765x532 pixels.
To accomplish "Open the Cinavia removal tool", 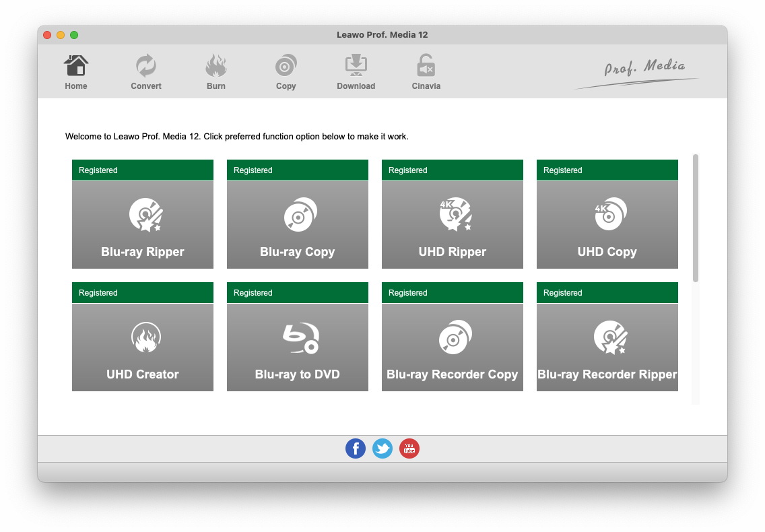I will point(426,71).
